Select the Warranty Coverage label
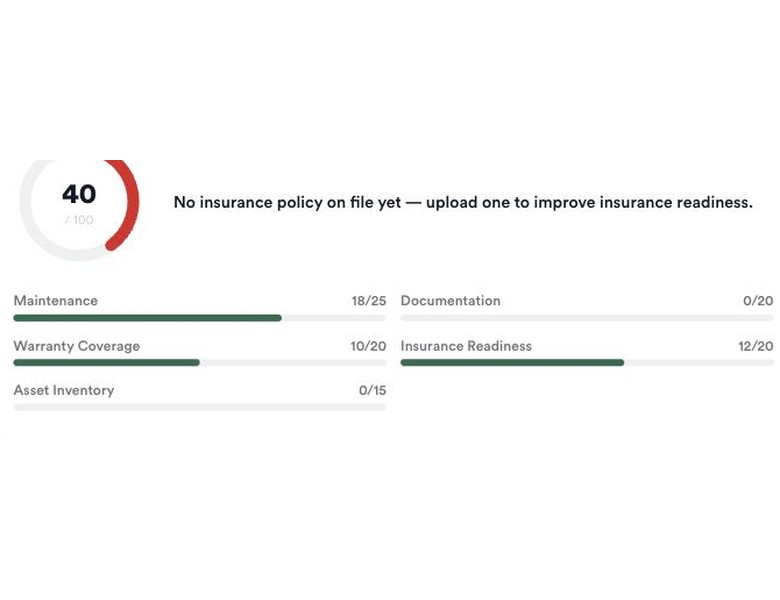 77,346
